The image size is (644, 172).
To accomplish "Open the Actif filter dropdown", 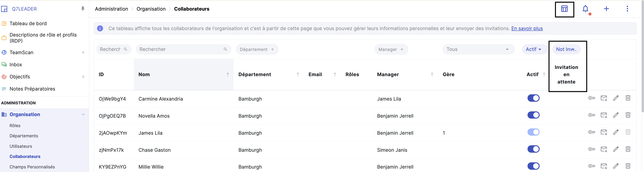I will [533, 49].
